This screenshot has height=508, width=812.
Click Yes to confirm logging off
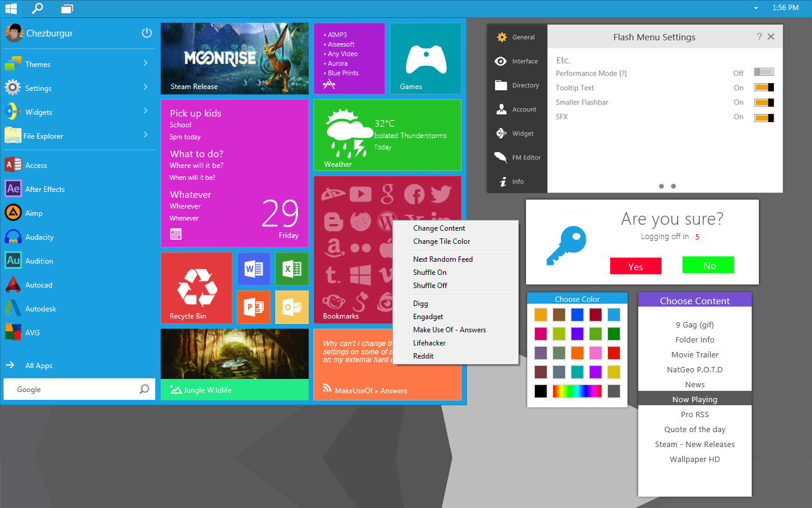pos(636,266)
